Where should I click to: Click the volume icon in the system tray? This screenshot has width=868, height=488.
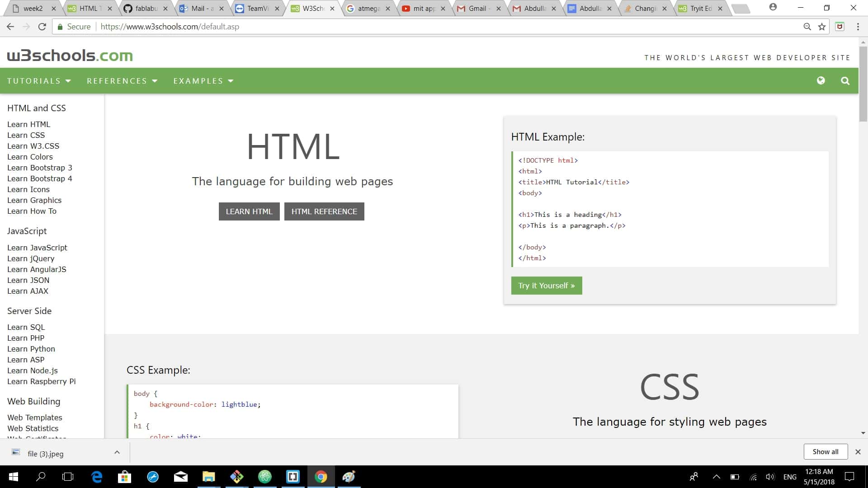tap(770, 477)
